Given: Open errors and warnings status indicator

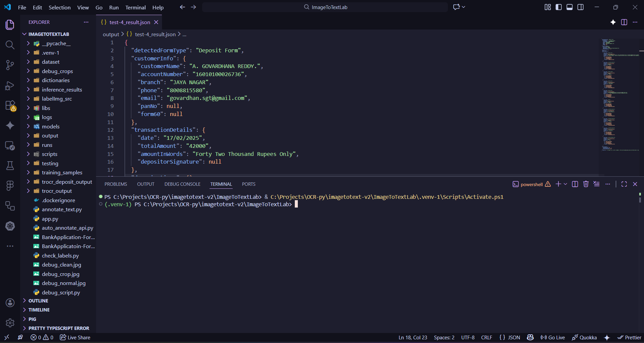Looking at the screenshot, I should click(42, 338).
